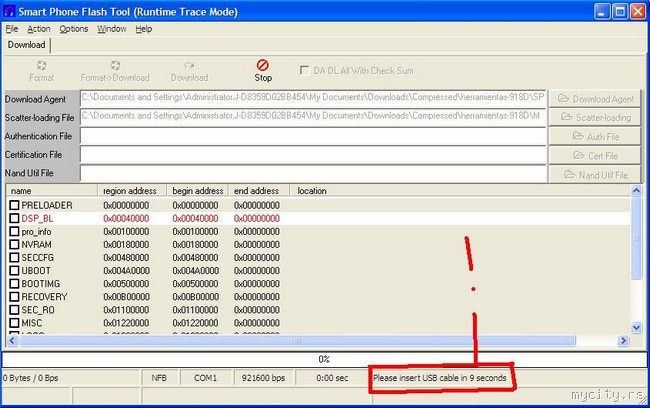
Task: Check the PRELOADER checkbox
Action: [15, 205]
